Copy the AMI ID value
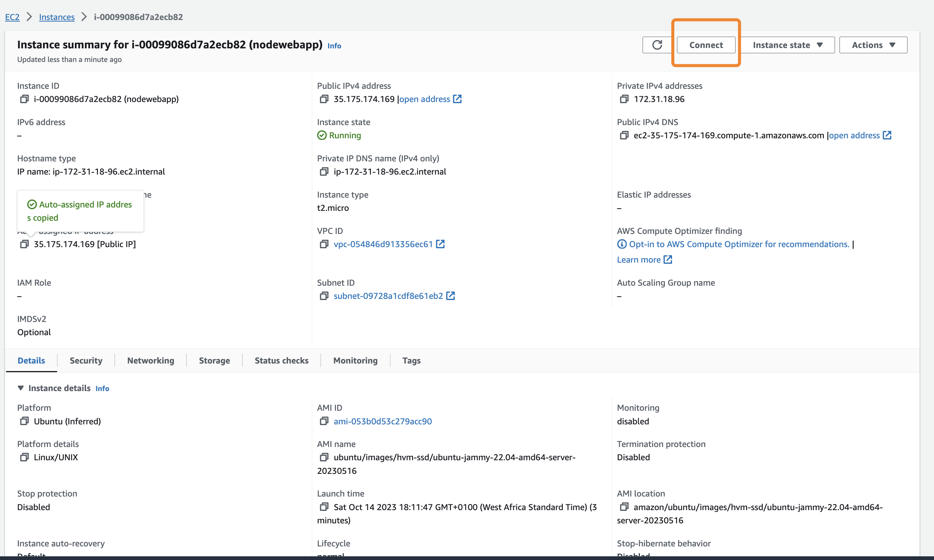The height and width of the screenshot is (560, 934). 324,421
